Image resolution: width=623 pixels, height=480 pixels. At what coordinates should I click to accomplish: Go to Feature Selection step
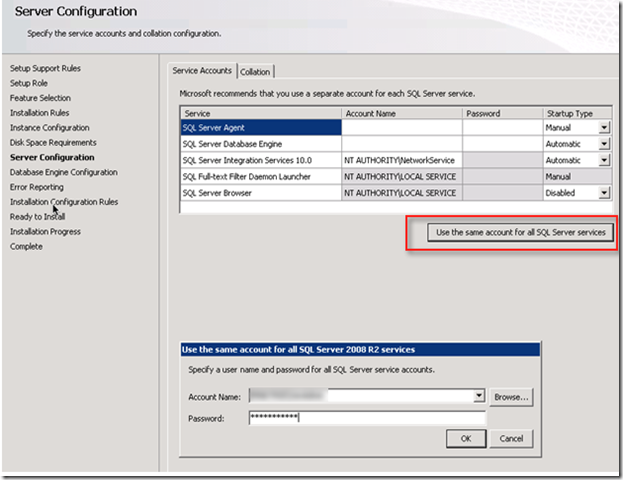click(40, 98)
